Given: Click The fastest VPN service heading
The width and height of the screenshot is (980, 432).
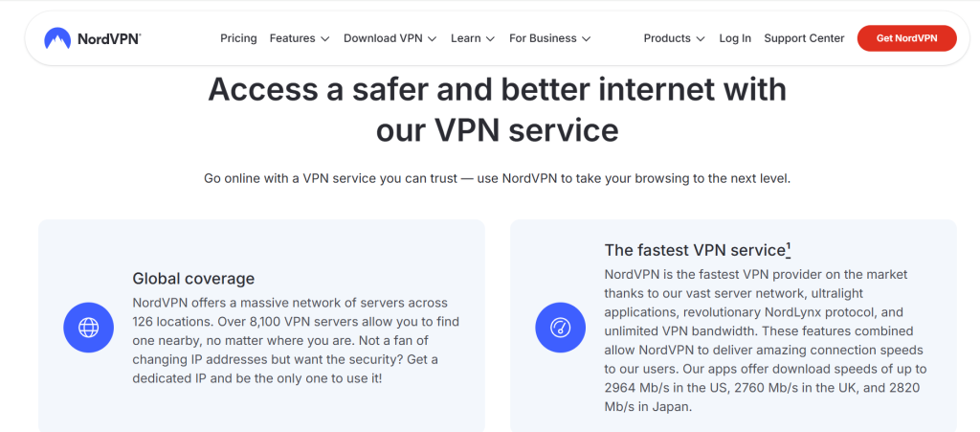Looking at the screenshot, I should (x=695, y=250).
